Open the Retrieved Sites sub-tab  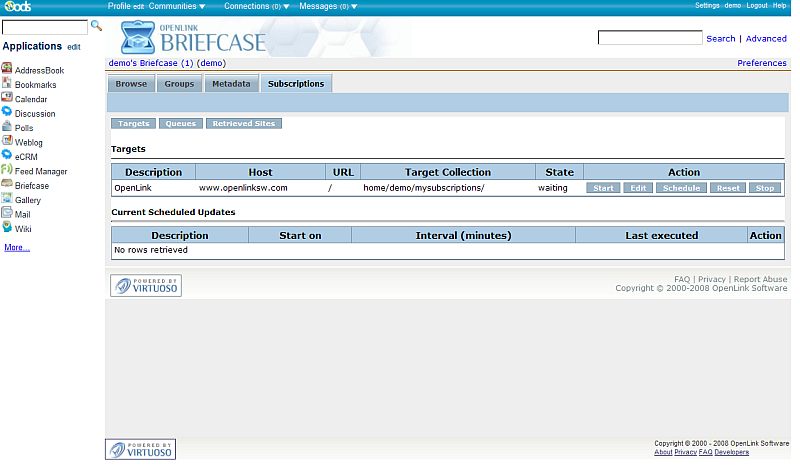point(245,124)
